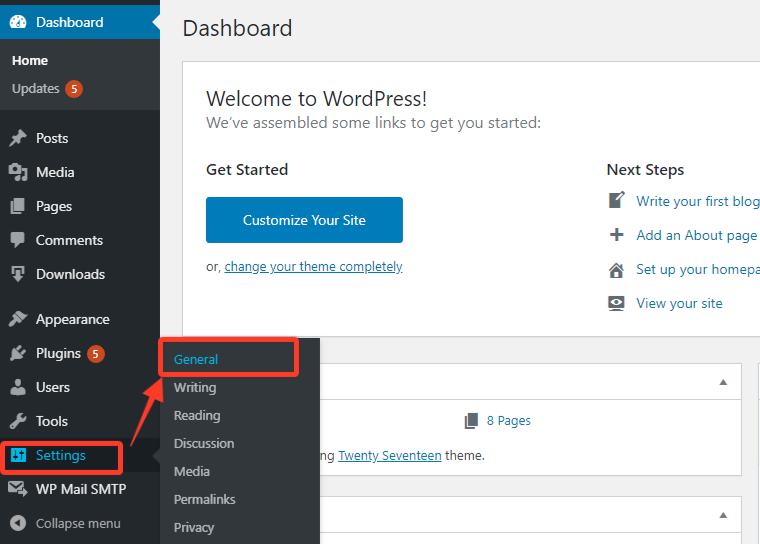Open the Comments menu
The width and height of the screenshot is (760, 544).
pos(80,240)
